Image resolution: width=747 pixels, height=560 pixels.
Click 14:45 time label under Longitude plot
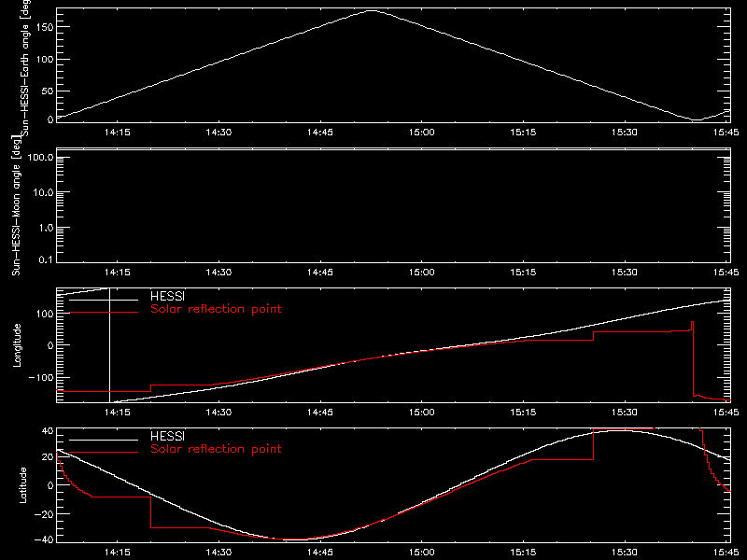(320, 412)
